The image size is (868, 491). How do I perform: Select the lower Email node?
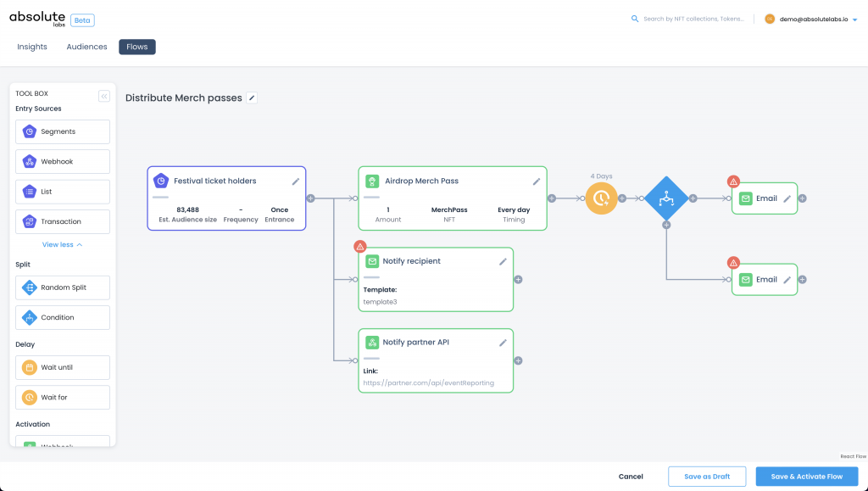[x=765, y=280]
